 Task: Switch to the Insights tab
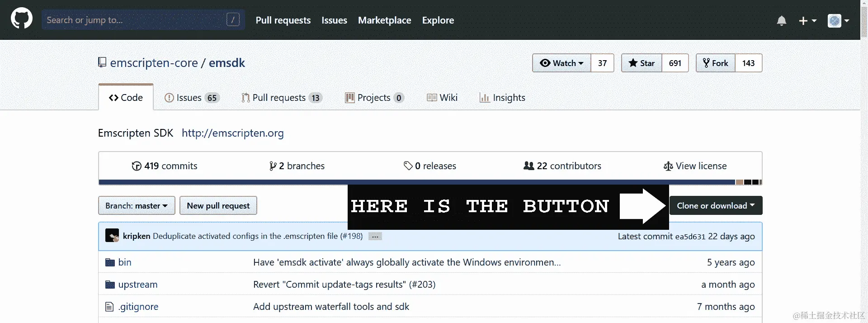(x=502, y=98)
